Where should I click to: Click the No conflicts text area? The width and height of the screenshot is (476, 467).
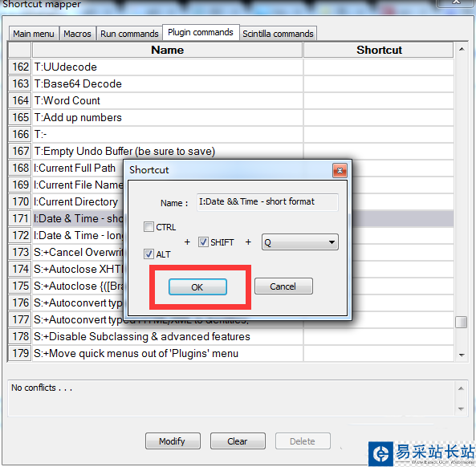(230, 398)
